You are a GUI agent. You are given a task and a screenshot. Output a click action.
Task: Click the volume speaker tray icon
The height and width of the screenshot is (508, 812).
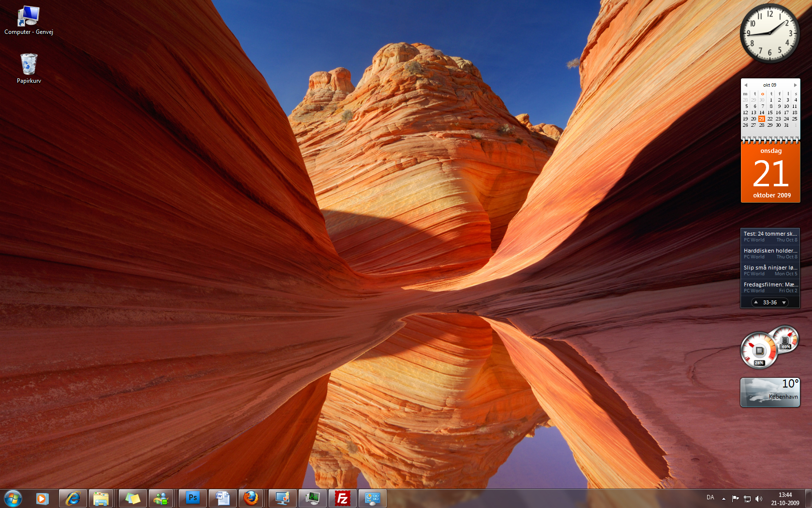[759, 499]
